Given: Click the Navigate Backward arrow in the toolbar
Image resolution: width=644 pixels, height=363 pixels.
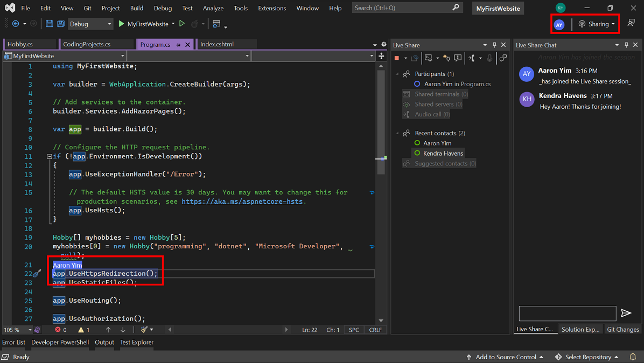Looking at the screenshot, I should (16, 24).
